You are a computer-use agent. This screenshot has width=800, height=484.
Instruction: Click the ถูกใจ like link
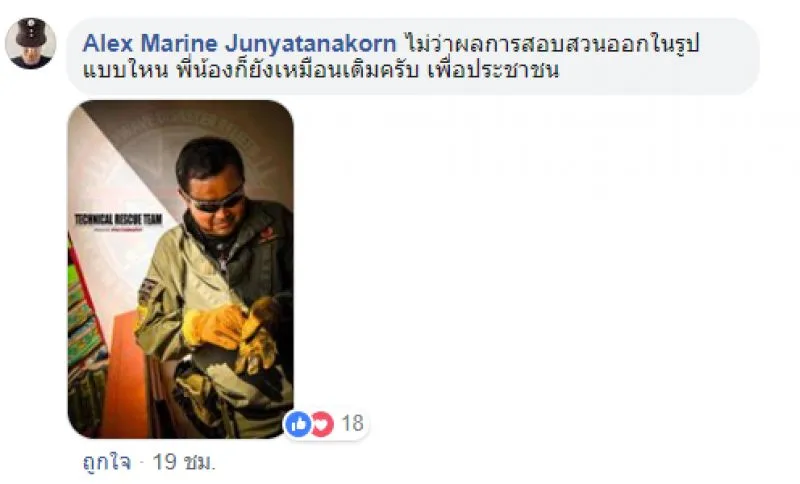point(106,462)
